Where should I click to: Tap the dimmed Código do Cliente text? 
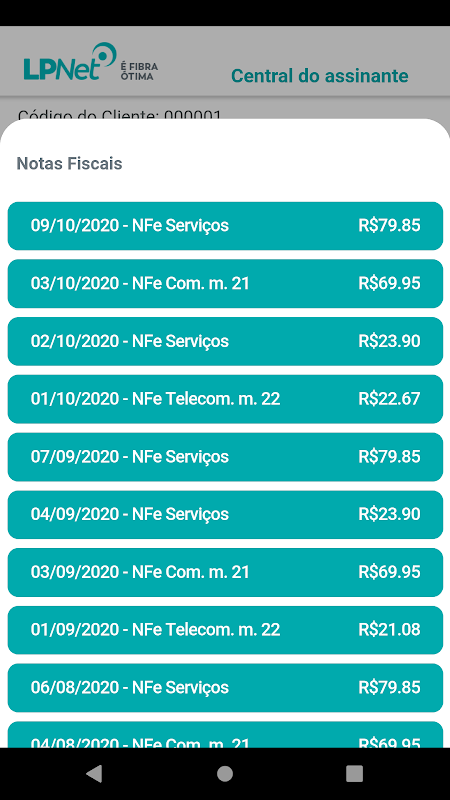(119, 114)
